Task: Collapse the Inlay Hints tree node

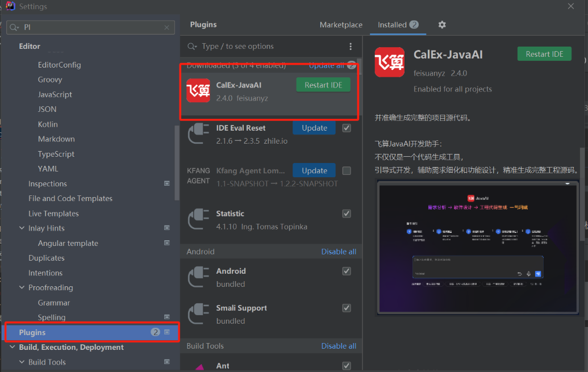Action: [x=22, y=228]
